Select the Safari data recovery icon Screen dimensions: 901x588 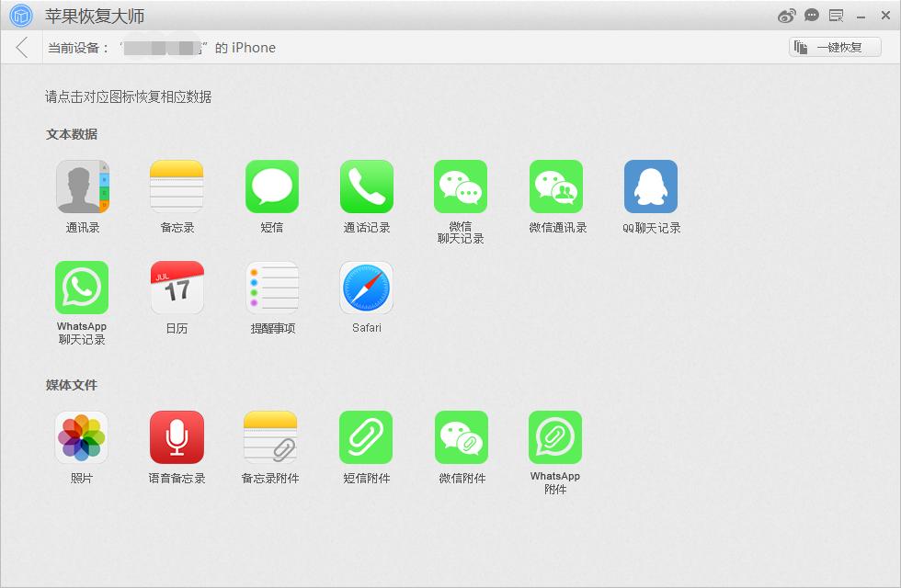366,288
